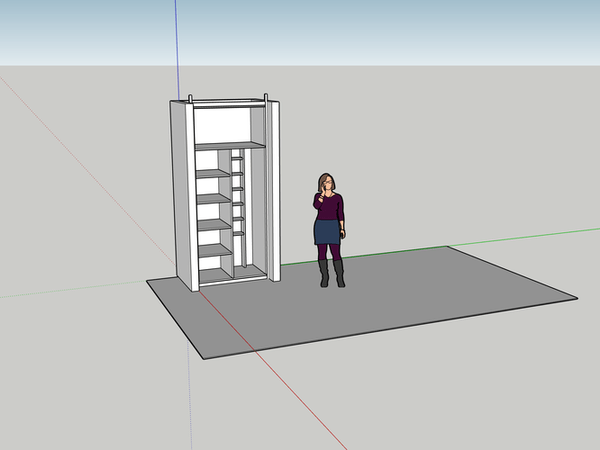600x450 pixels.
Task: Click the floor slab's right corner
Action: (x=576, y=298)
